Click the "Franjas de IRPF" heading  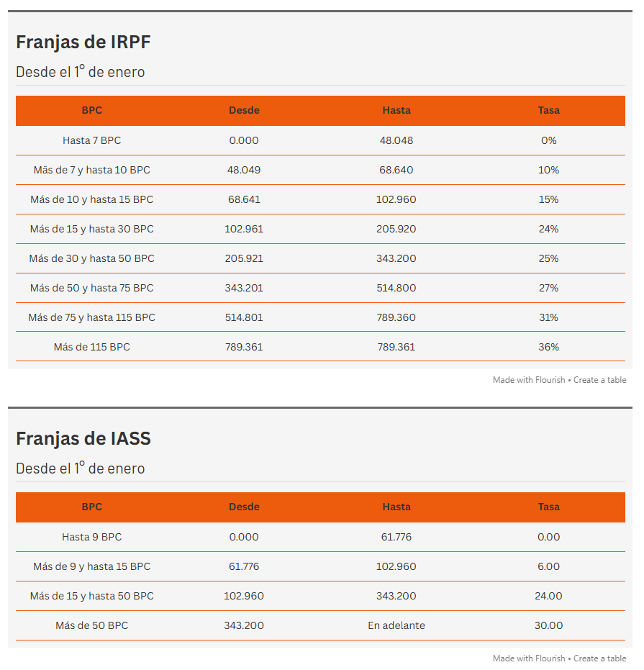[83, 42]
